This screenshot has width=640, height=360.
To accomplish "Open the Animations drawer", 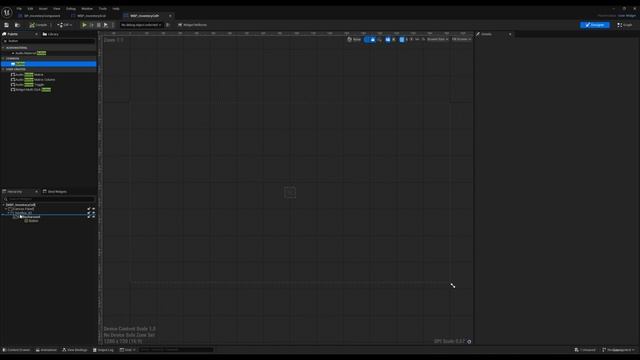I will tap(46, 350).
